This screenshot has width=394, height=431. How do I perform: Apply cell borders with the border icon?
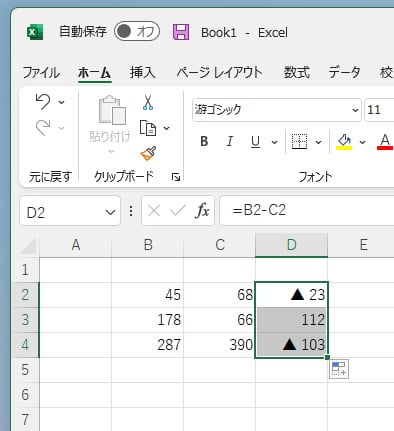[x=299, y=142]
